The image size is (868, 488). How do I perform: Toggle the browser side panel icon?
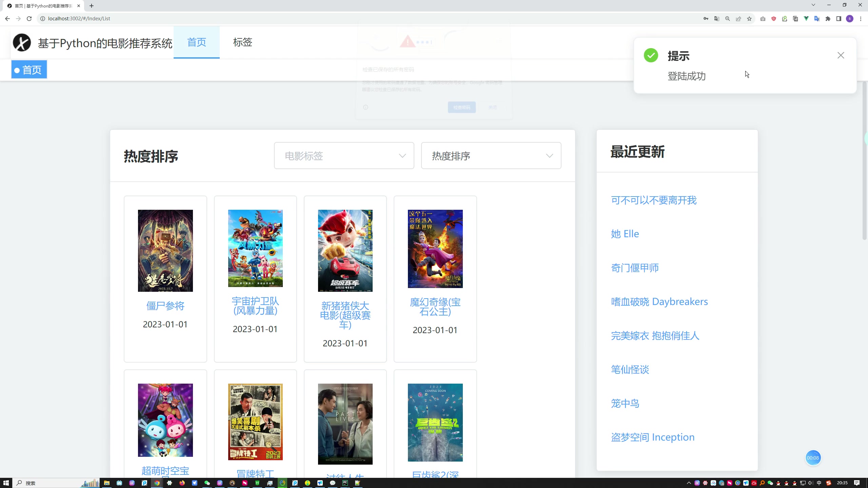pyautogui.click(x=839, y=19)
